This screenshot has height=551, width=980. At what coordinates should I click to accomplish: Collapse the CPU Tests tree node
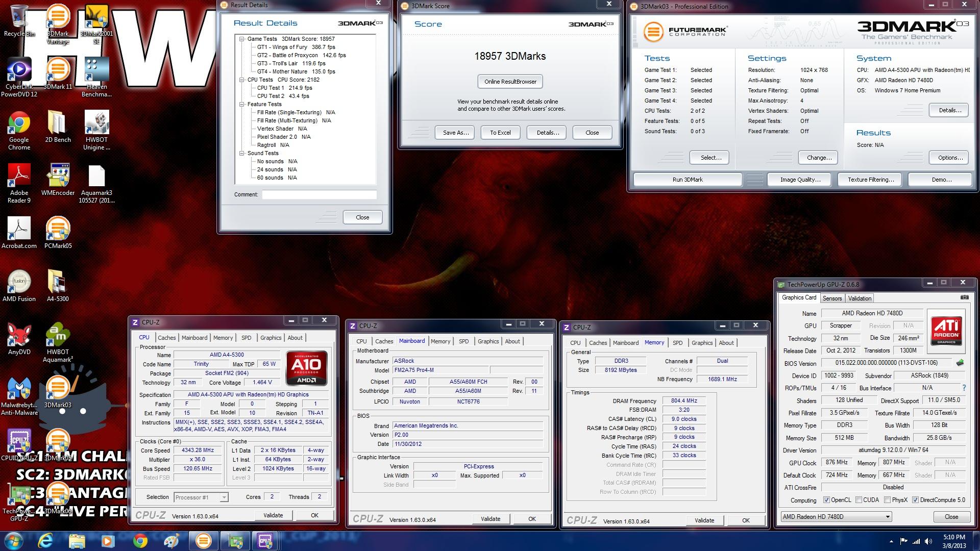click(x=242, y=80)
